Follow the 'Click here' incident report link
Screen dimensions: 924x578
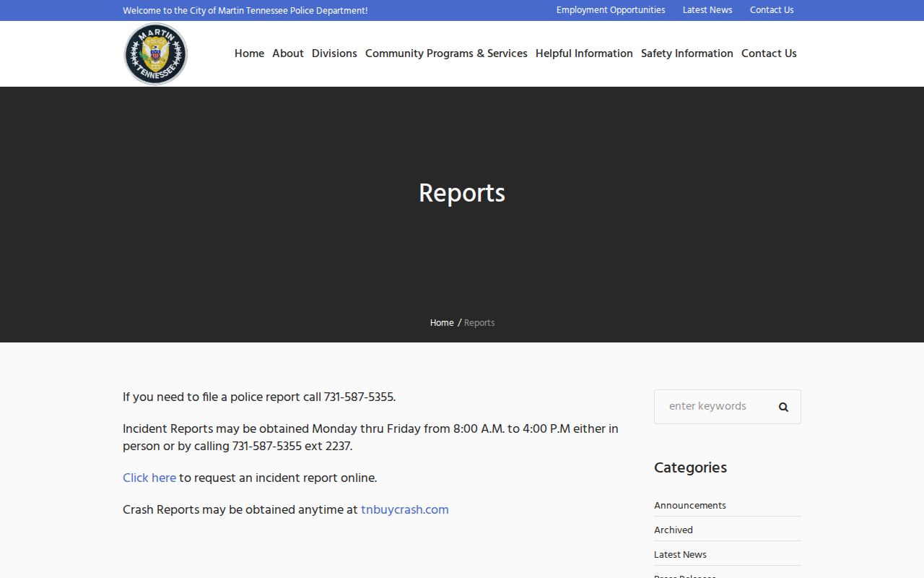[x=149, y=478]
